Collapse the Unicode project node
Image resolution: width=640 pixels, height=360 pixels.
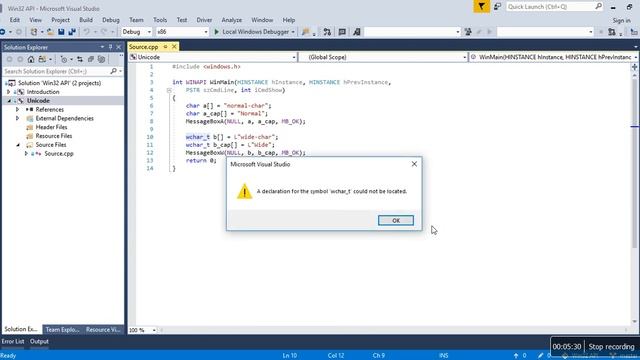tap(9, 101)
